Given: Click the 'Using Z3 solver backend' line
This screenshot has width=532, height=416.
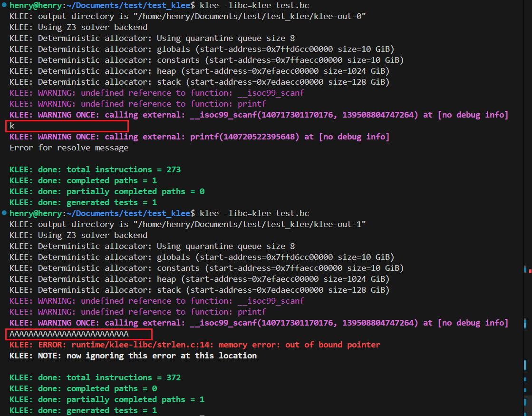Looking at the screenshot, I should pos(77,27).
